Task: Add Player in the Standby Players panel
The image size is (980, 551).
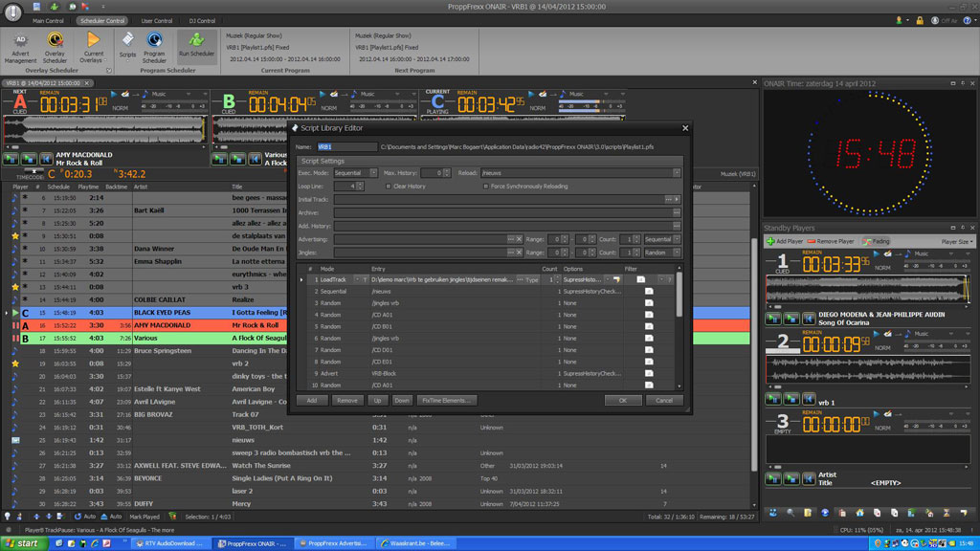Action: point(783,241)
